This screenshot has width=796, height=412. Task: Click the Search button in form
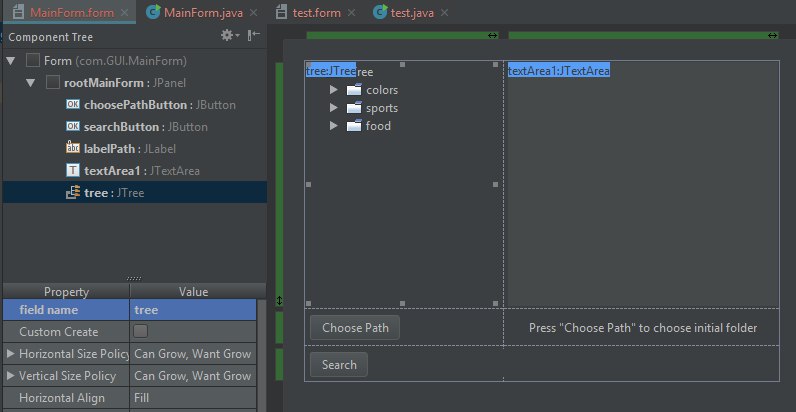(x=339, y=365)
